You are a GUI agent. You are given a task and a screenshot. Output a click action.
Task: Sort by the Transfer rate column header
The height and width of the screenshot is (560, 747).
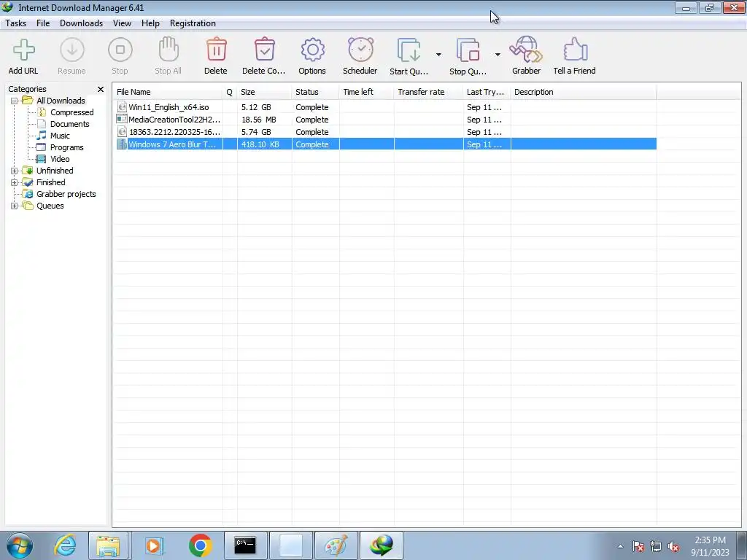coord(428,92)
